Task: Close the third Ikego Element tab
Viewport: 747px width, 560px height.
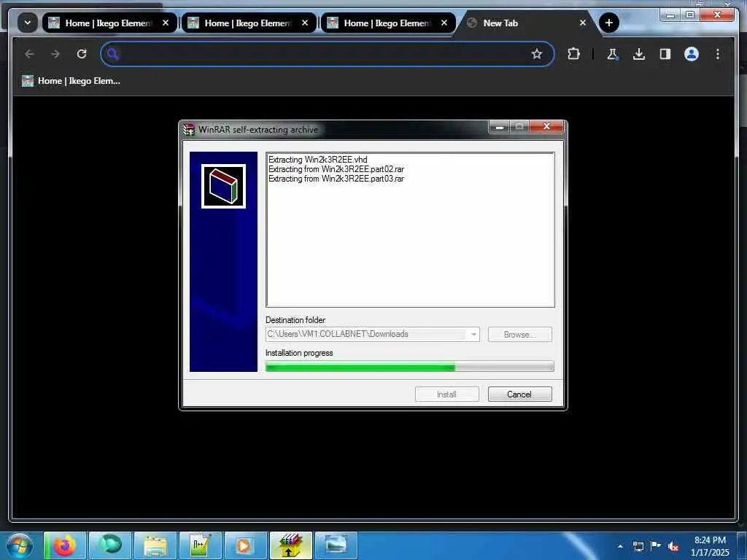Action: (x=444, y=23)
